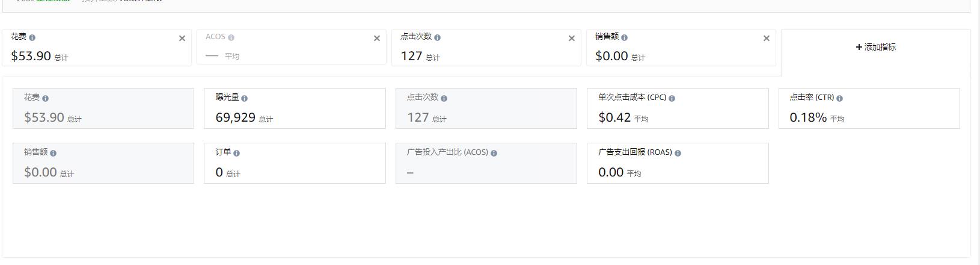Select the 单次点击成本 (CPC) $0.42 tile
The height and width of the screenshot is (265, 980).
(x=678, y=108)
